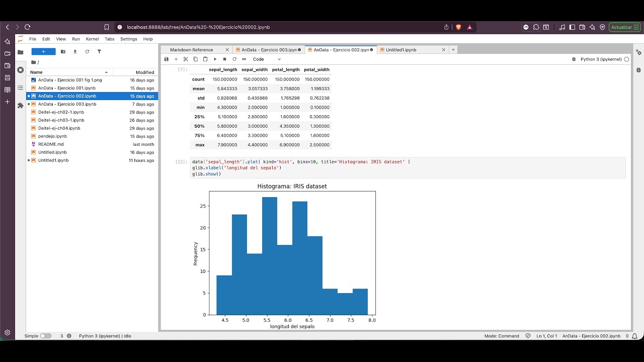
Task: Click the code cell with the histogram plot command
Action: 408,168
